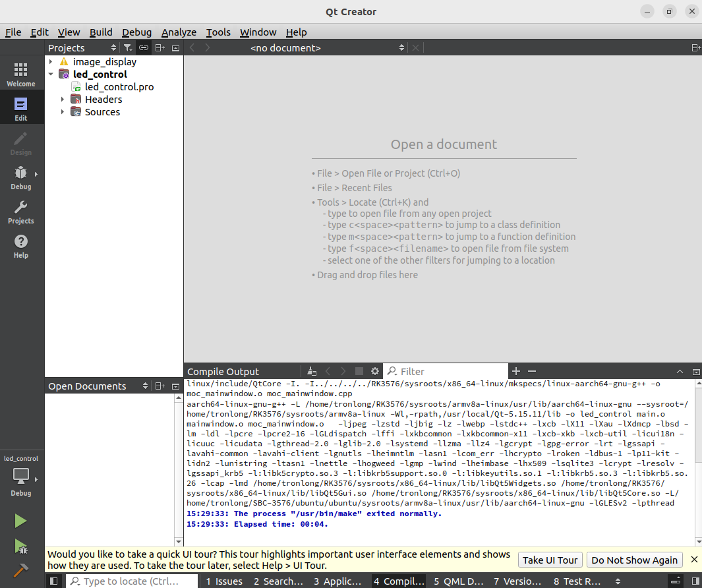The image size is (702, 588).
Task: Expand the image_display project
Action: [x=51, y=62]
